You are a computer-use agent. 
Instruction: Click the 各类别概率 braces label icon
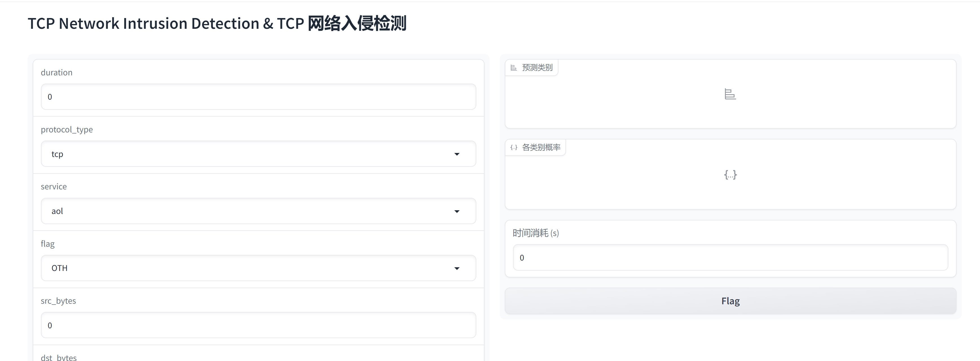pos(514,147)
